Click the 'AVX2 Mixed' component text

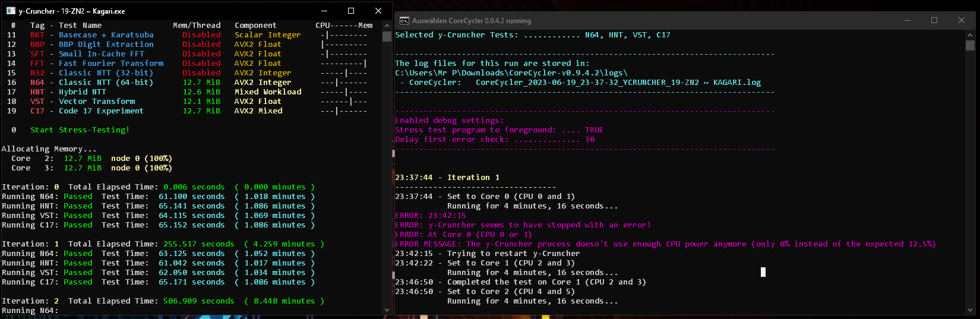click(x=258, y=111)
